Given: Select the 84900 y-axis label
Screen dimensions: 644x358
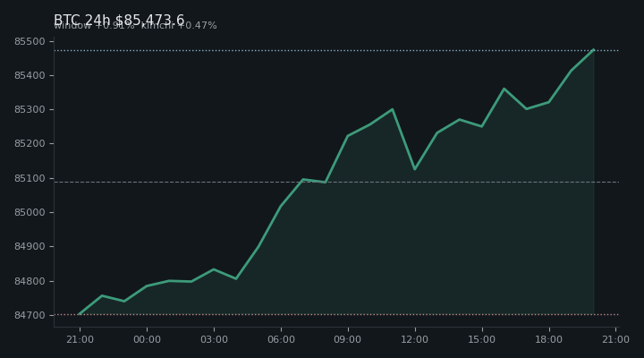Looking at the screenshot, I should [30, 247].
